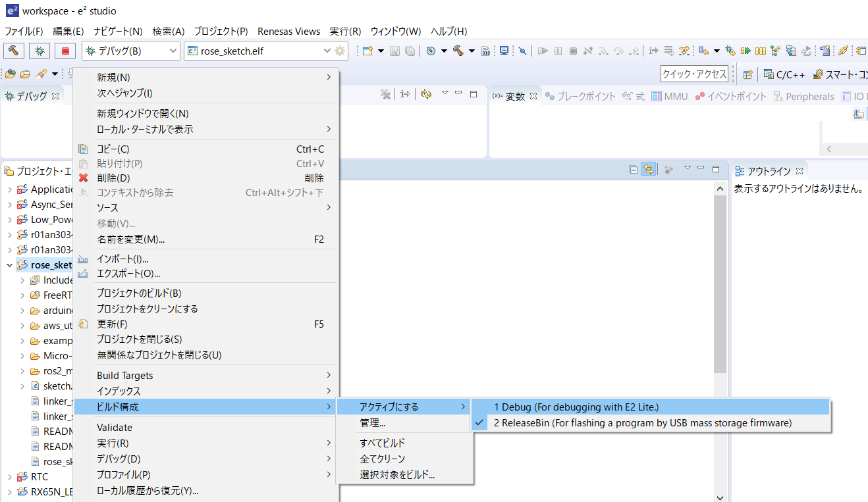Choose 管理... in build configuration submenu
The width and height of the screenshot is (868, 502).
pyautogui.click(x=404, y=422)
